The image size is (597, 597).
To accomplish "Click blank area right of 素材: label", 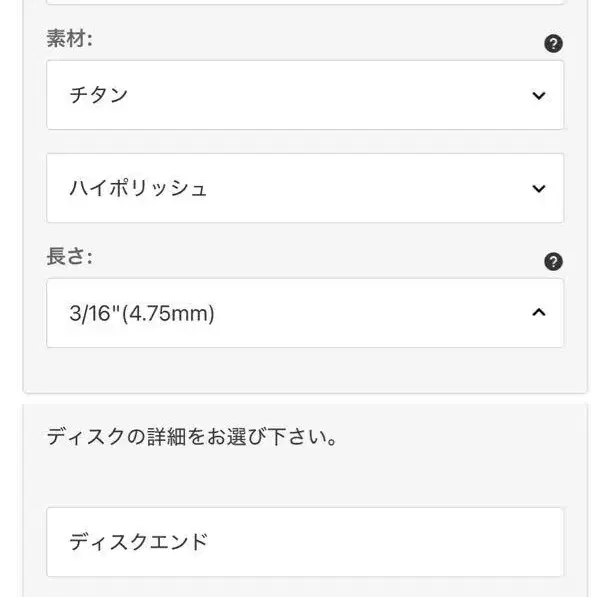I will click(316, 40).
